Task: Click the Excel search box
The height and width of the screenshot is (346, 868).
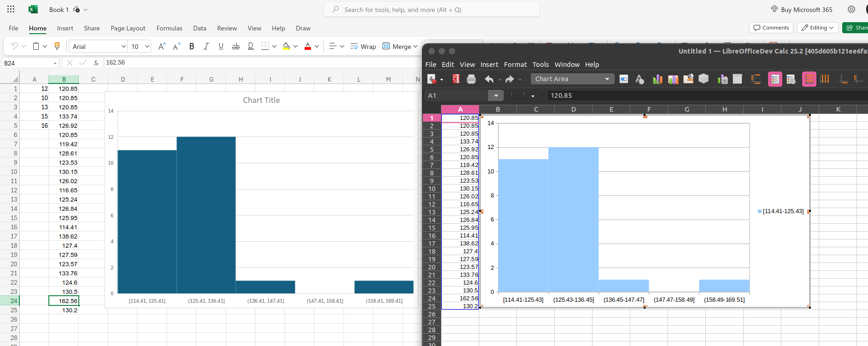Action: [432, 9]
